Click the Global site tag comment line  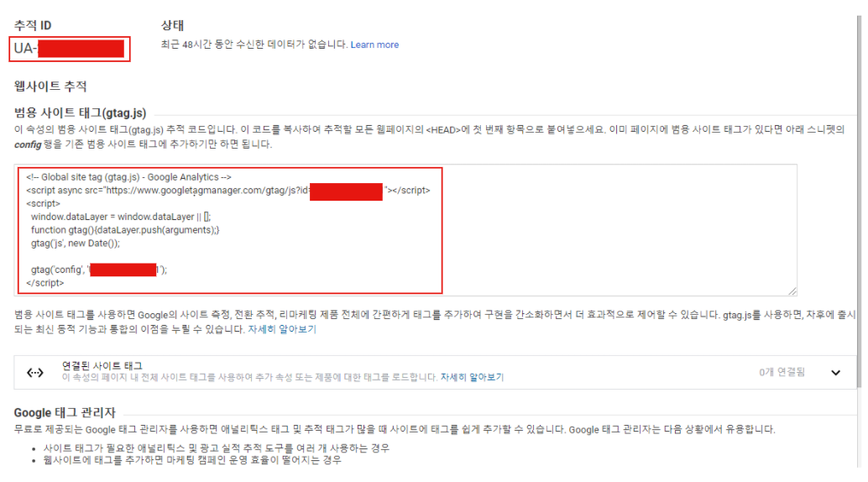(128, 177)
